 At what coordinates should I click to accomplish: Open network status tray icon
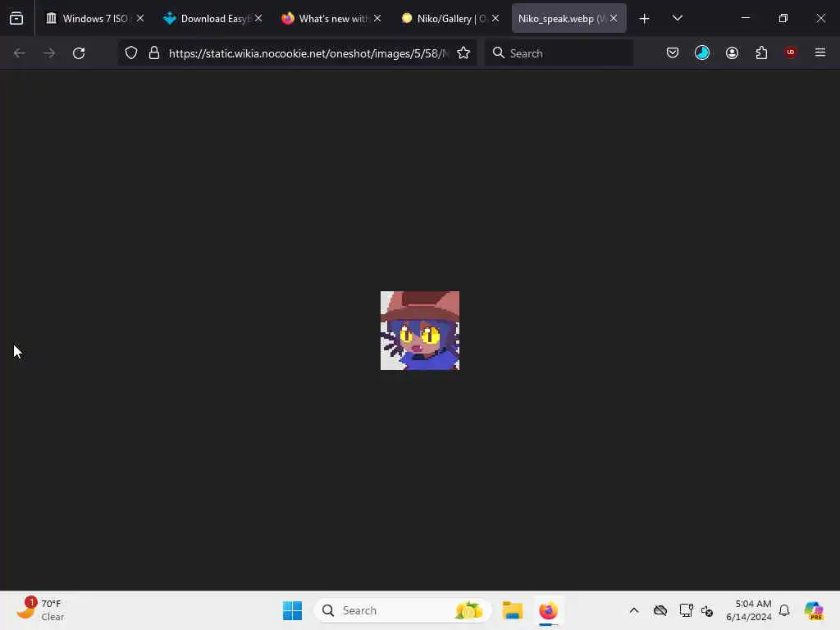[686, 610]
